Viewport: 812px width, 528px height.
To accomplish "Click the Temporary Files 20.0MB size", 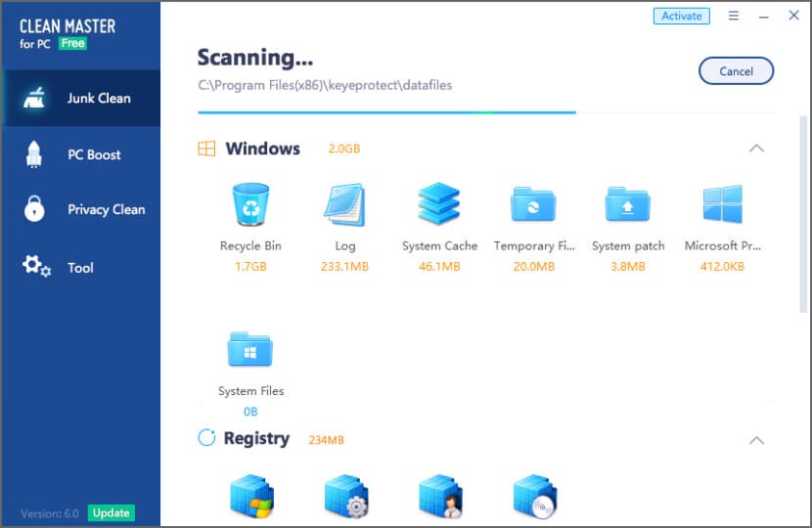I will point(534,267).
